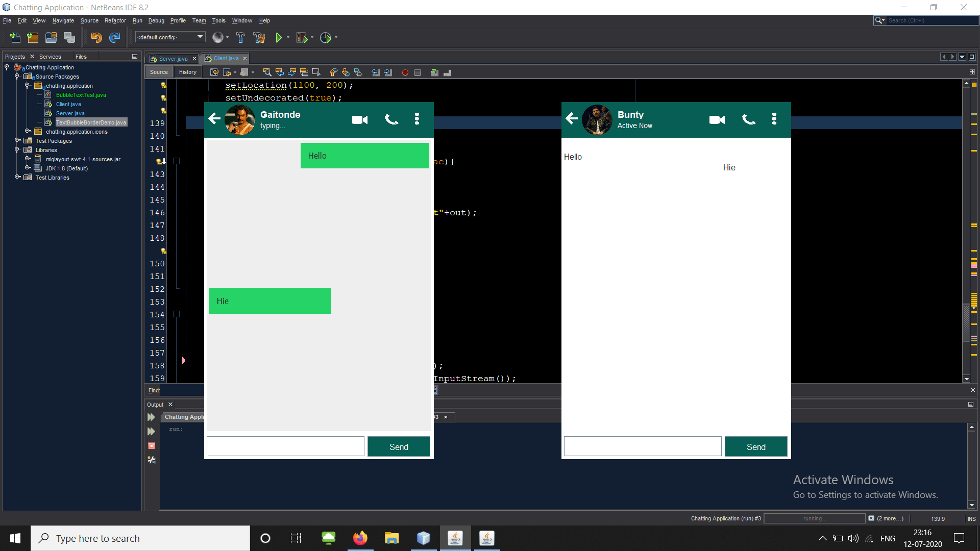Click the Build Project hammer icon
The image size is (980, 551).
click(240, 37)
